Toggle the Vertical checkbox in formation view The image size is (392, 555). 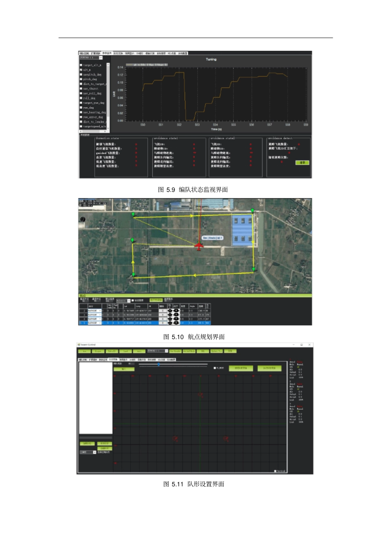click(x=275, y=471)
